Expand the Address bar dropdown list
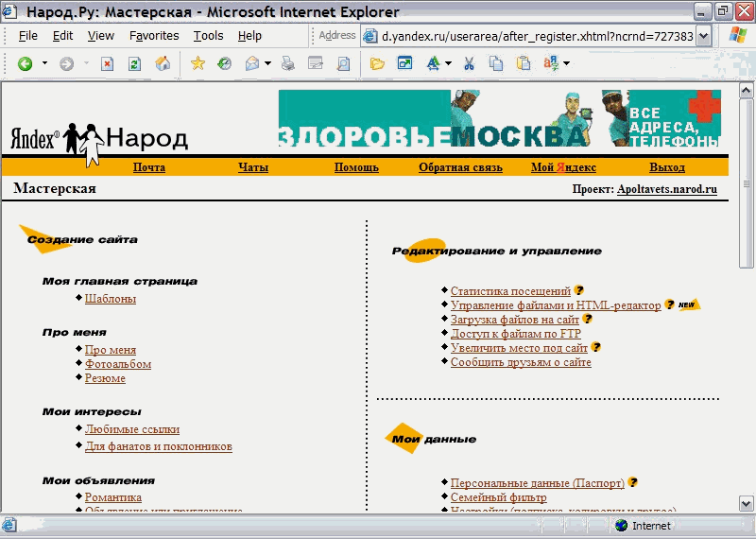The image size is (756, 539). [x=704, y=36]
